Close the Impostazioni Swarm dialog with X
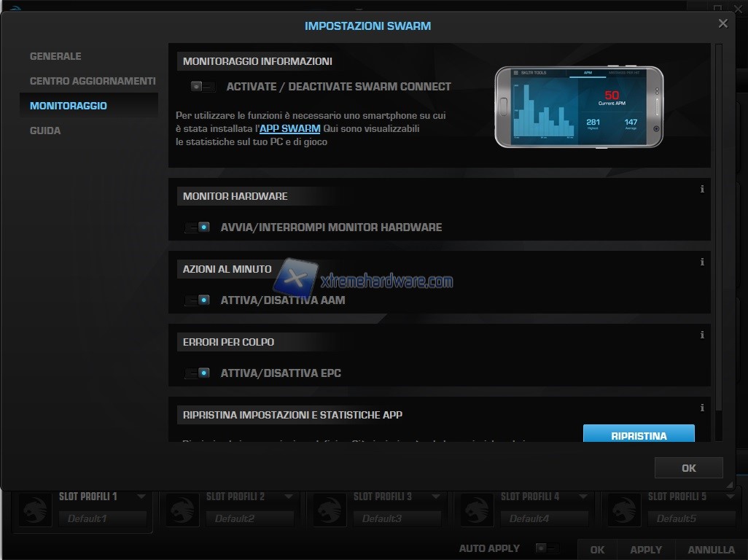This screenshot has width=748, height=560. [722, 23]
